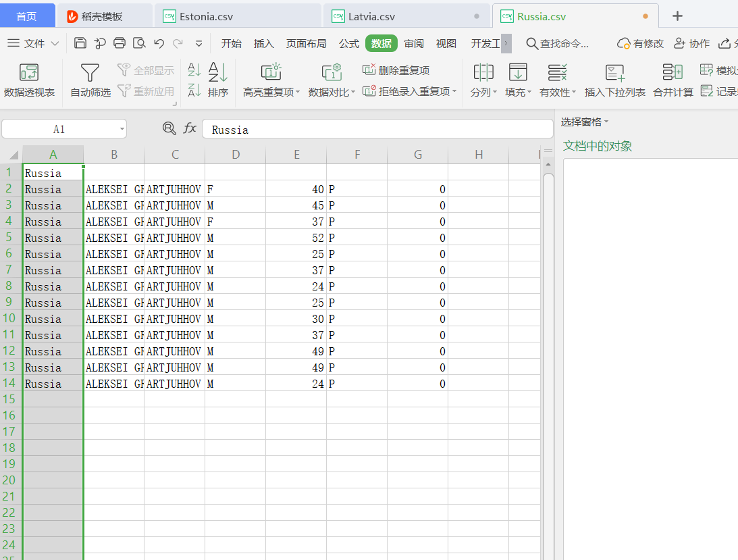Click the zoom magnifier beside formula bar
Viewport: 738px width, 560px height.
(x=169, y=128)
